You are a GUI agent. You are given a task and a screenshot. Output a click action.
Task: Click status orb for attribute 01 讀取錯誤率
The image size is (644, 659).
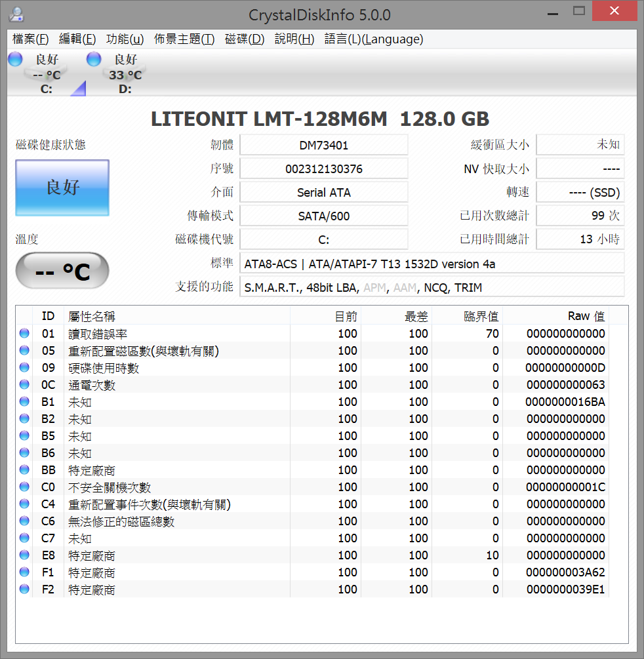pyautogui.click(x=24, y=333)
